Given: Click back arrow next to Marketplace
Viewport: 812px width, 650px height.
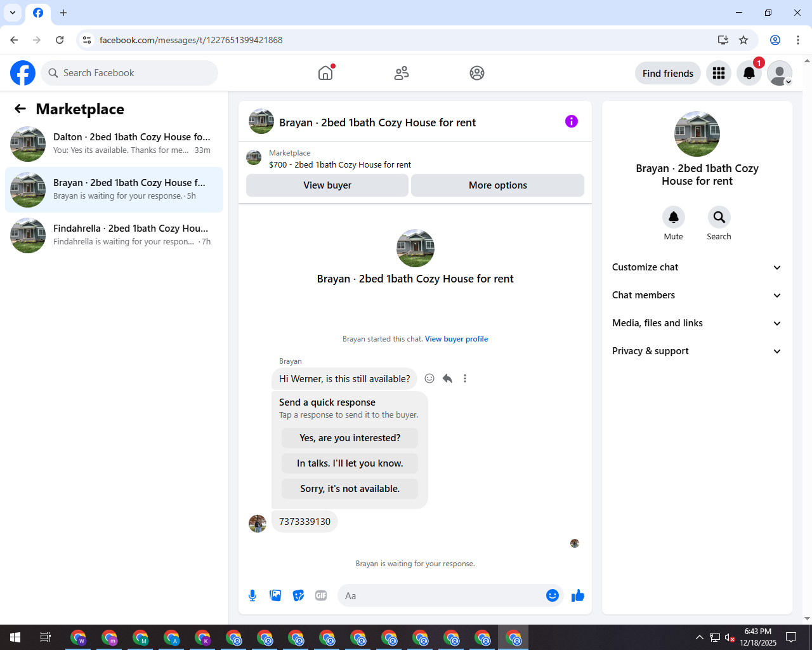Looking at the screenshot, I should tap(20, 109).
